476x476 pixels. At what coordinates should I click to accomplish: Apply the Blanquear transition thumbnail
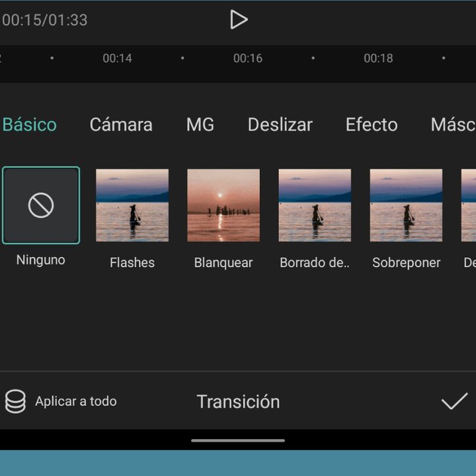pyautogui.click(x=223, y=205)
